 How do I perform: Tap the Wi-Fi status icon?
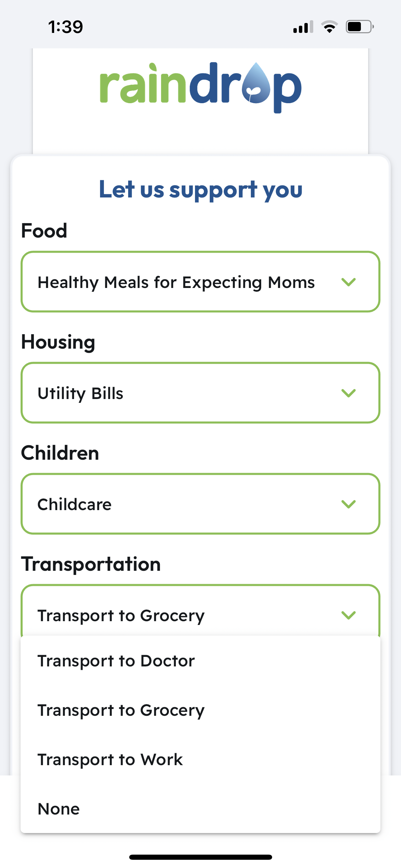coord(329,27)
